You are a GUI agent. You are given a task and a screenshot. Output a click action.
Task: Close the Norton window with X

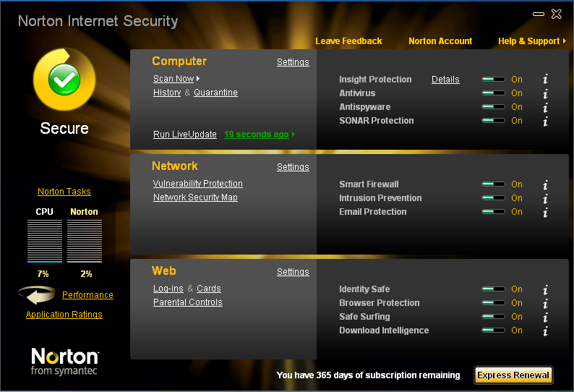pyautogui.click(x=557, y=14)
